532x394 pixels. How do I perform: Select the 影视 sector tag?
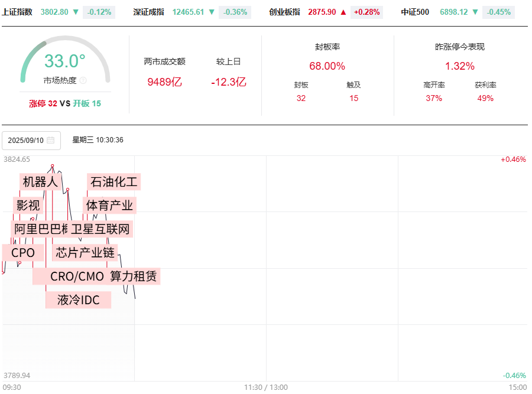point(28,206)
